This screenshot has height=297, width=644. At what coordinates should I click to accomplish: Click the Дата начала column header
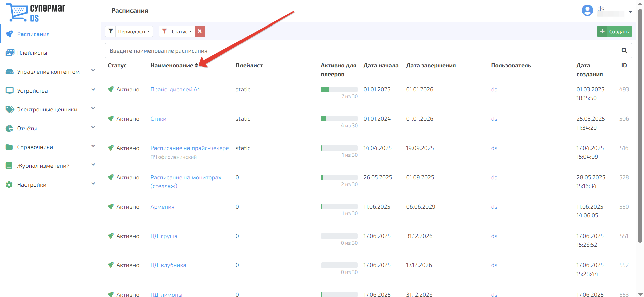pos(381,65)
